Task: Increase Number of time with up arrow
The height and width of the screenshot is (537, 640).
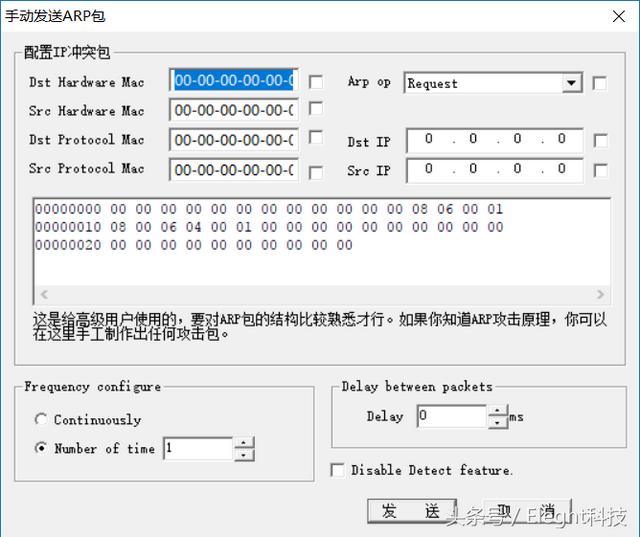Action: click(244, 442)
